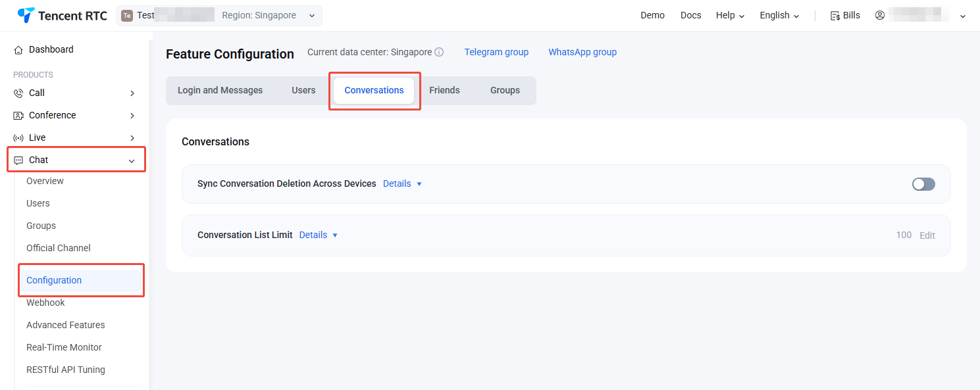980x390 pixels.
Task: Expand Details for Sync Conversation Deletion
Action: tap(402, 183)
